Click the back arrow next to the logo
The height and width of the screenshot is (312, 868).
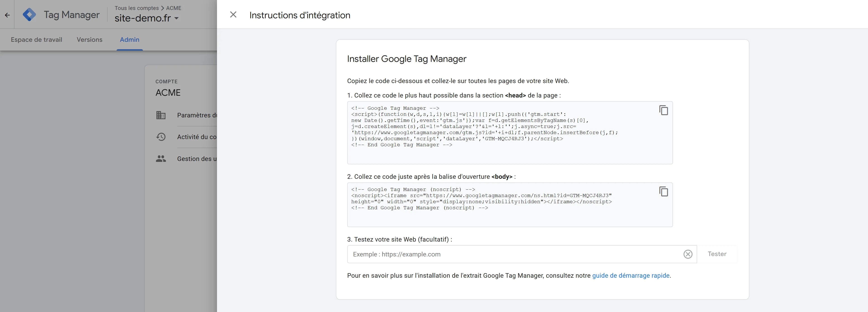(7, 14)
